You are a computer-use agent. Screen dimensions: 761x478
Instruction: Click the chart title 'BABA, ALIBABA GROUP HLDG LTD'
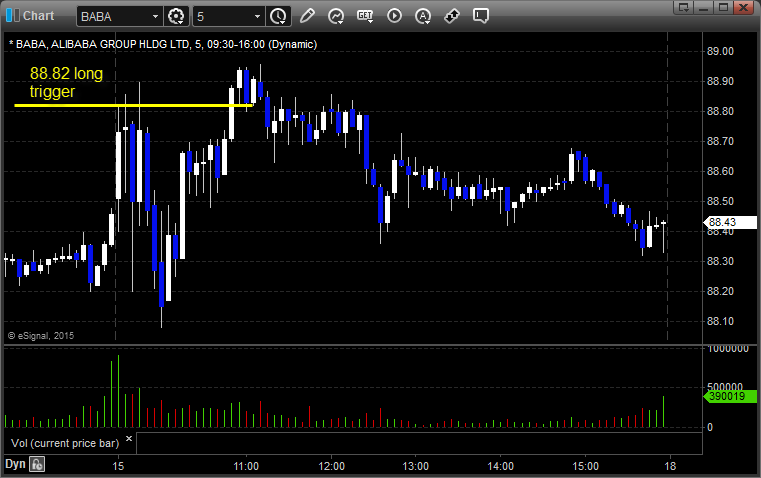tap(102, 44)
